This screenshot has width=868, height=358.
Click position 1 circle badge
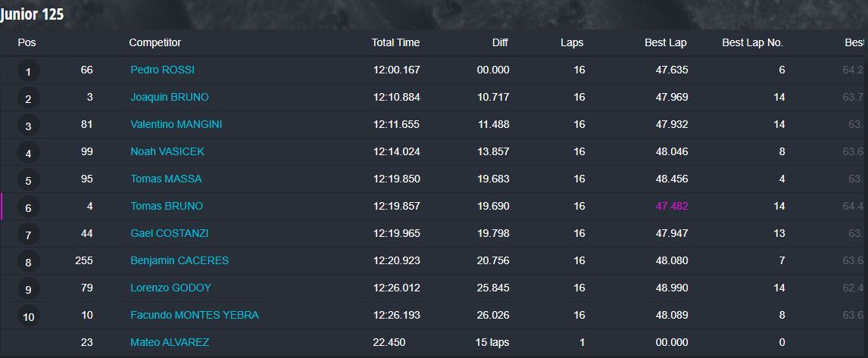click(28, 71)
